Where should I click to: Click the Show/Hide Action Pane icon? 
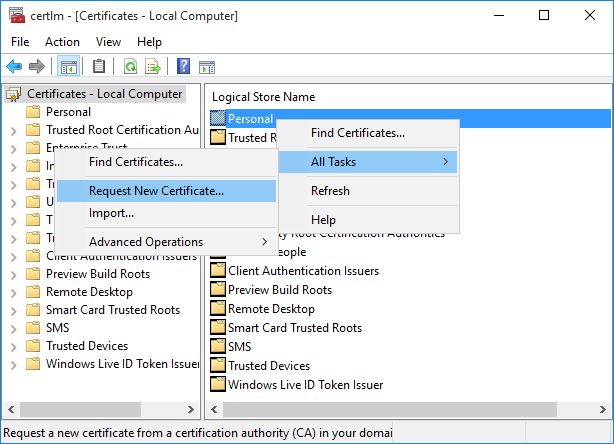pyautogui.click(x=207, y=67)
